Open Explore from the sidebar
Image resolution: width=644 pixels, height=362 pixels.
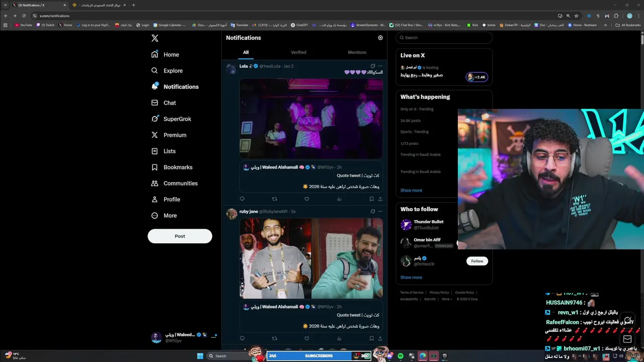pyautogui.click(x=168, y=71)
